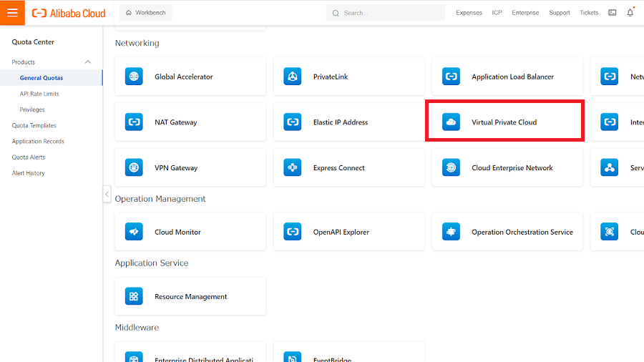
Task: Go to Quota Alerts page
Action: point(29,157)
